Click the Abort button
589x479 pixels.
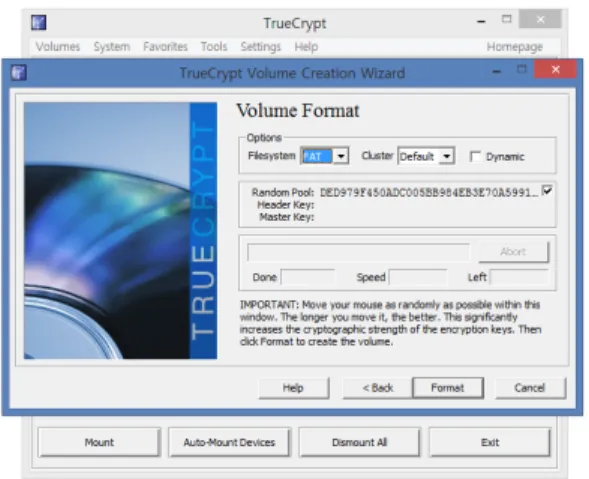[x=513, y=252]
